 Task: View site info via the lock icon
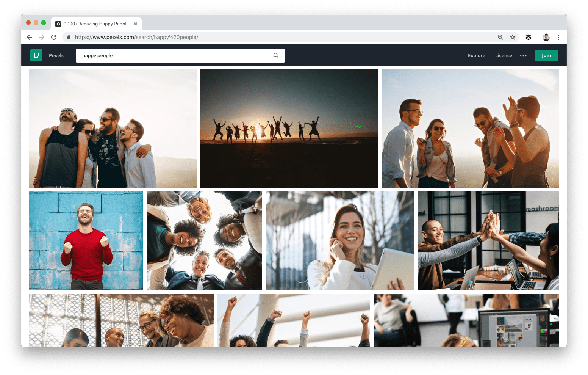69,37
